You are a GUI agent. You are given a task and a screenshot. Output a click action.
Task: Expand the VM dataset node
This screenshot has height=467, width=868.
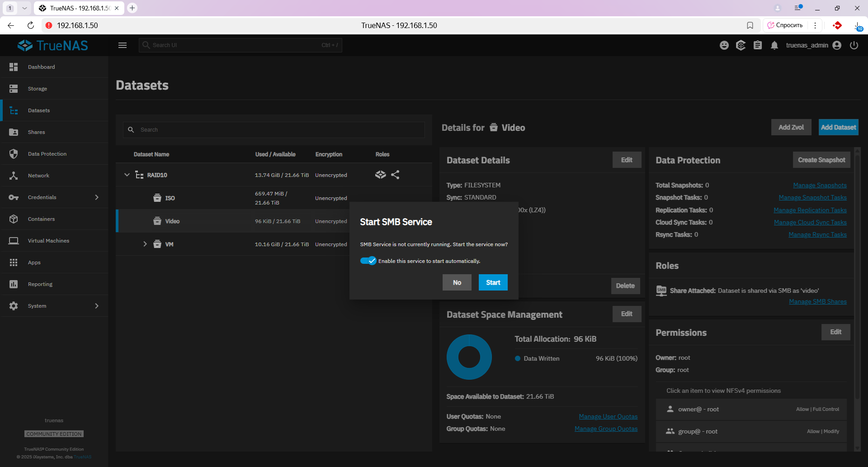pyautogui.click(x=145, y=244)
